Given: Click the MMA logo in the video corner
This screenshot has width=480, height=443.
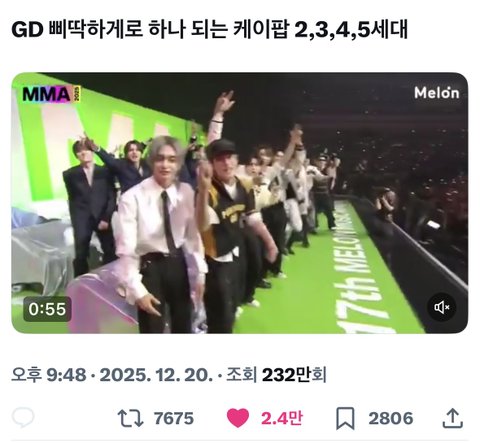Looking at the screenshot, I should coord(51,94).
